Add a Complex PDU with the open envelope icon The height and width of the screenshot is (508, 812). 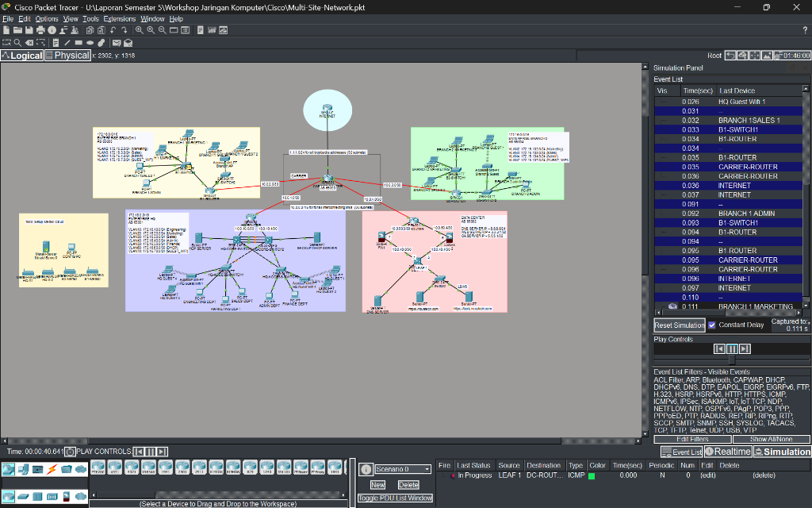(128, 43)
